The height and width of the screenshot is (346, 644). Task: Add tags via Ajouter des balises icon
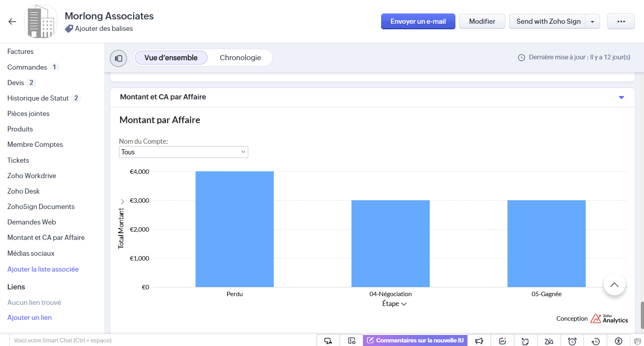(69, 29)
